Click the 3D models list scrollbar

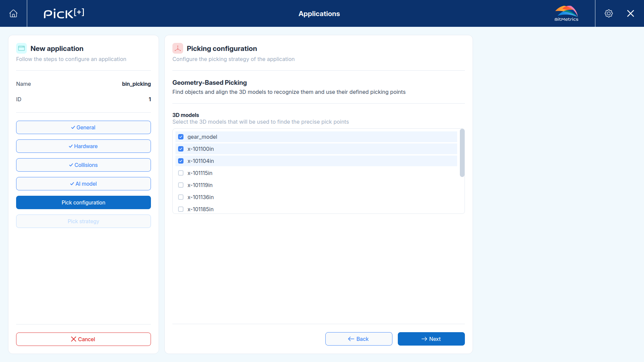pyautogui.click(x=462, y=153)
